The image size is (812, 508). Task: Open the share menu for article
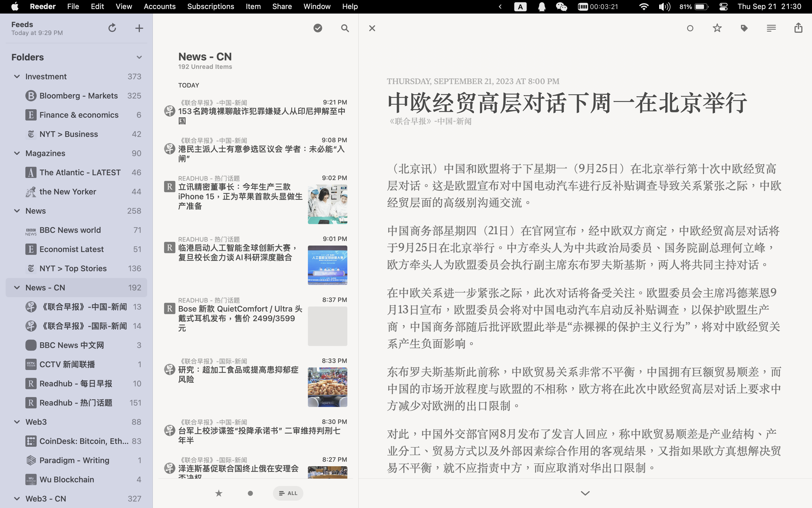tap(798, 28)
